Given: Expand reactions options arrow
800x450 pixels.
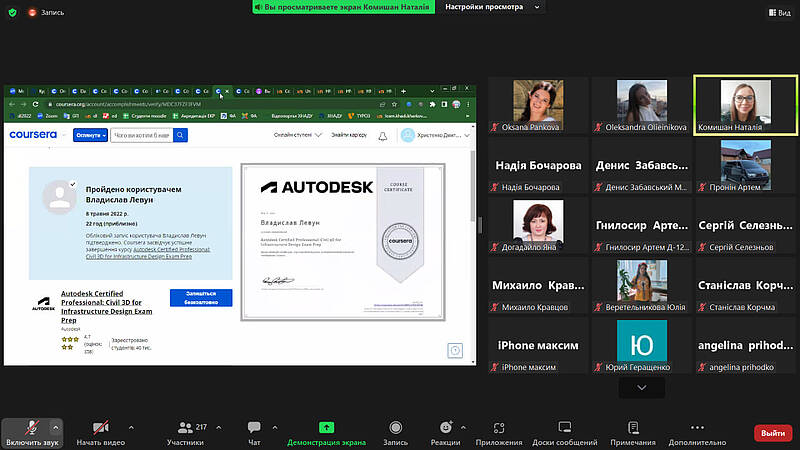Looking at the screenshot, I should [463, 428].
